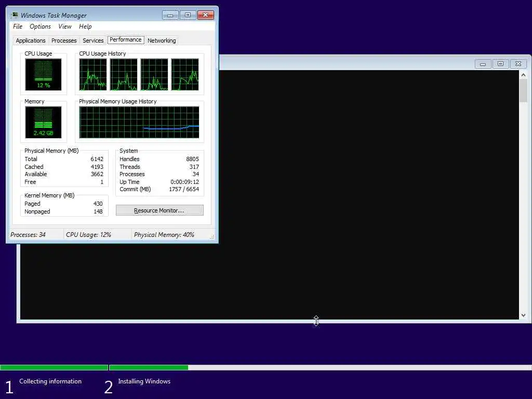The width and height of the screenshot is (532, 399).
Task: Maximize the black console window
Action: tap(500, 64)
